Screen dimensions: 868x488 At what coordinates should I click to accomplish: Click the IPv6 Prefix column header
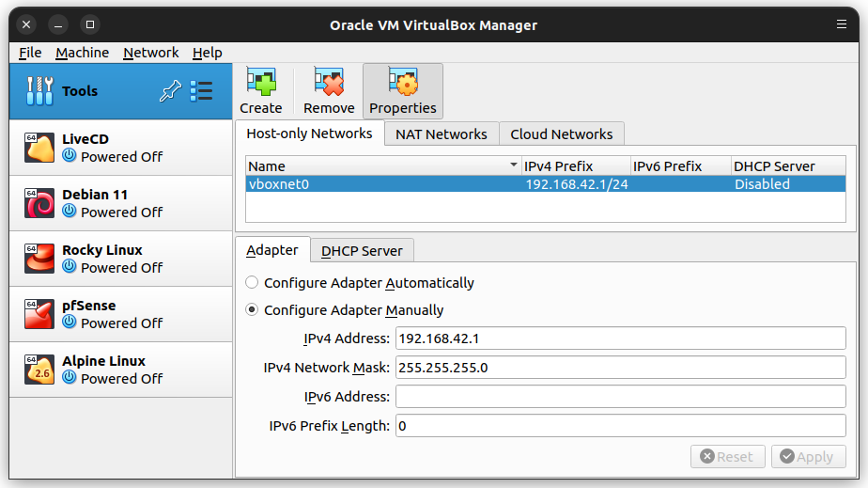(x=681, y=165)
